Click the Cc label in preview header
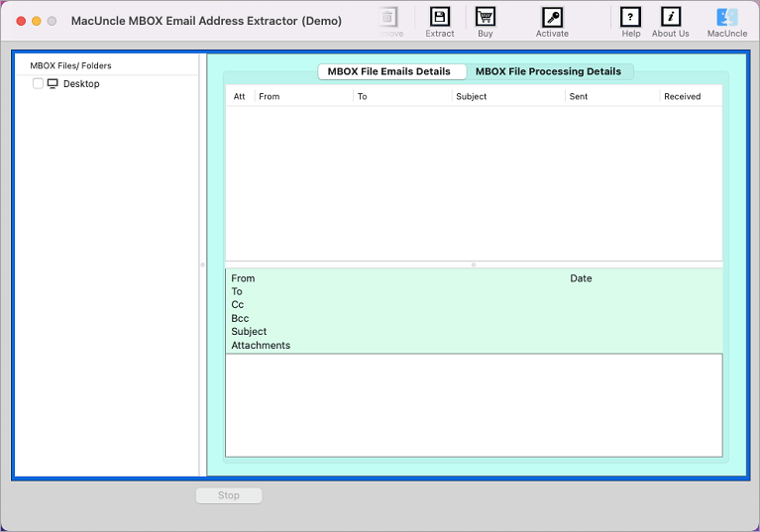 [238, 305]
